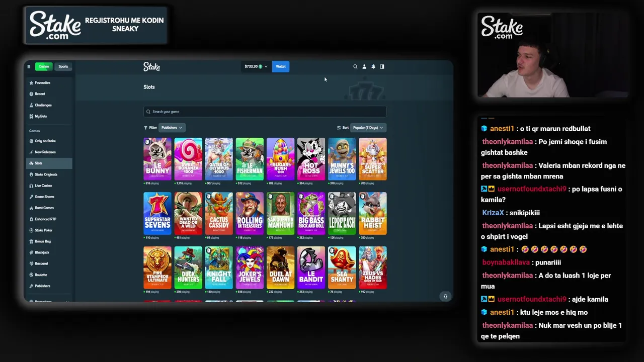The image size is (644, 362).
Task: Open the Rolling in Treasures slot
Action: 250,213
